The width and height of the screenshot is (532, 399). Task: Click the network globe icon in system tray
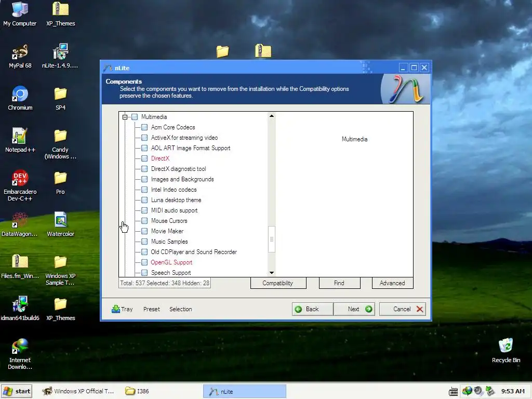(x=467, y=391)
